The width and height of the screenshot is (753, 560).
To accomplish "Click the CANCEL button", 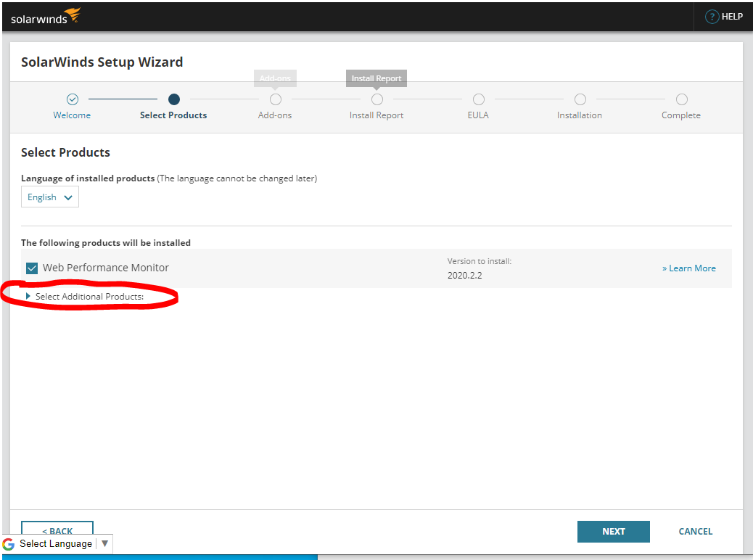I will (696, 531).
